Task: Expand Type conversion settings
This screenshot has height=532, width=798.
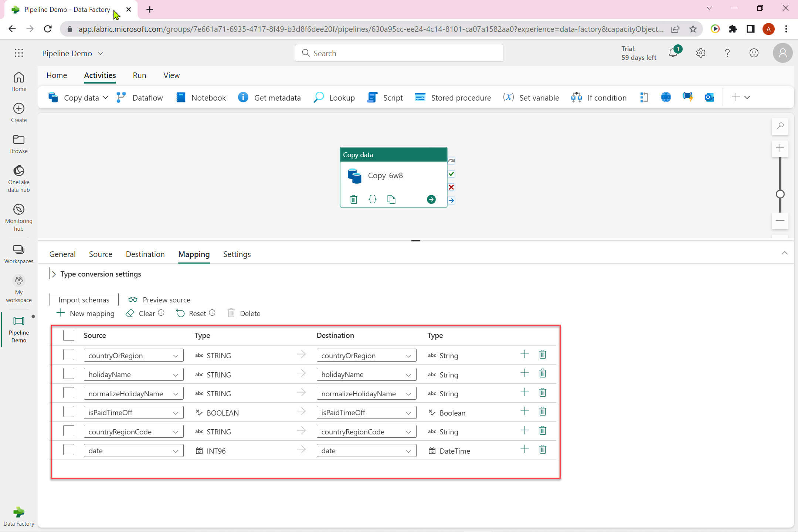Action: (x=54, y=274)
